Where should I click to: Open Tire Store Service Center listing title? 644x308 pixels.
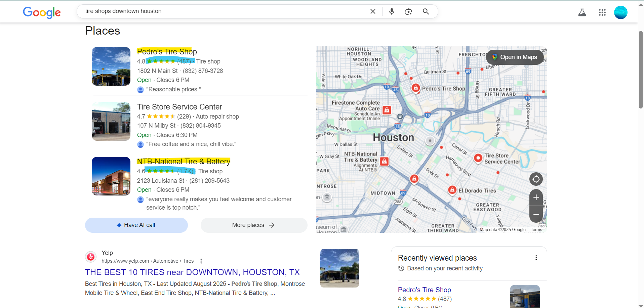[179, 107]
